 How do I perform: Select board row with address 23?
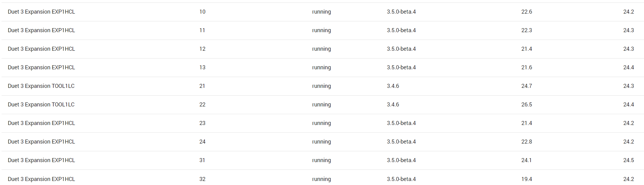[x=323, y=123]
